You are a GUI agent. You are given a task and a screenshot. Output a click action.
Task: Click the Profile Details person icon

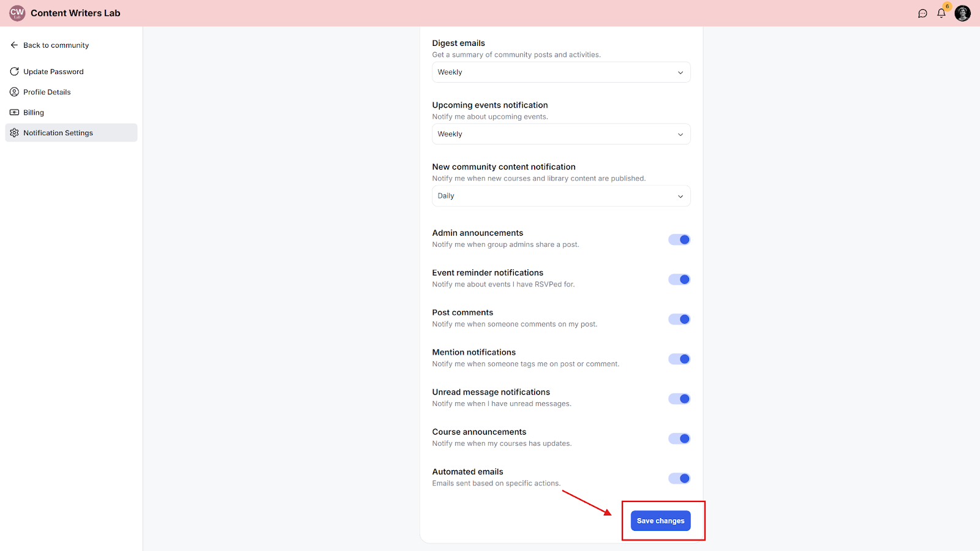point(14,92)
